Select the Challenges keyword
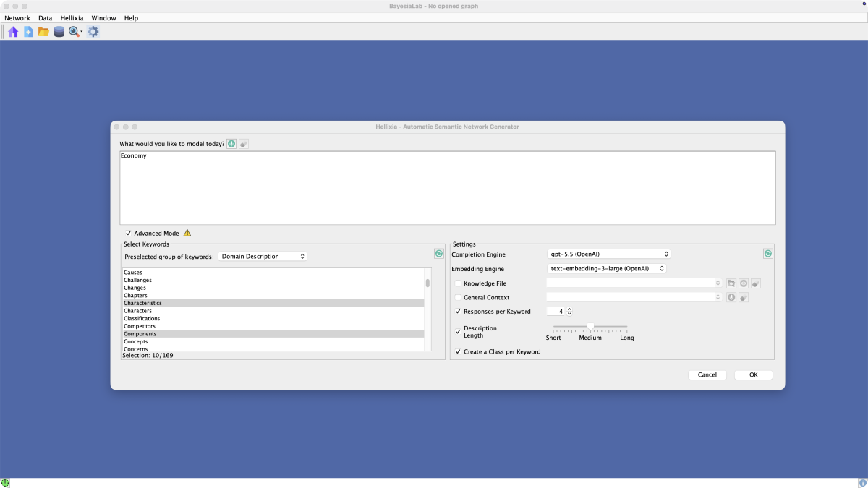868x488 pixels. point(272,281)
